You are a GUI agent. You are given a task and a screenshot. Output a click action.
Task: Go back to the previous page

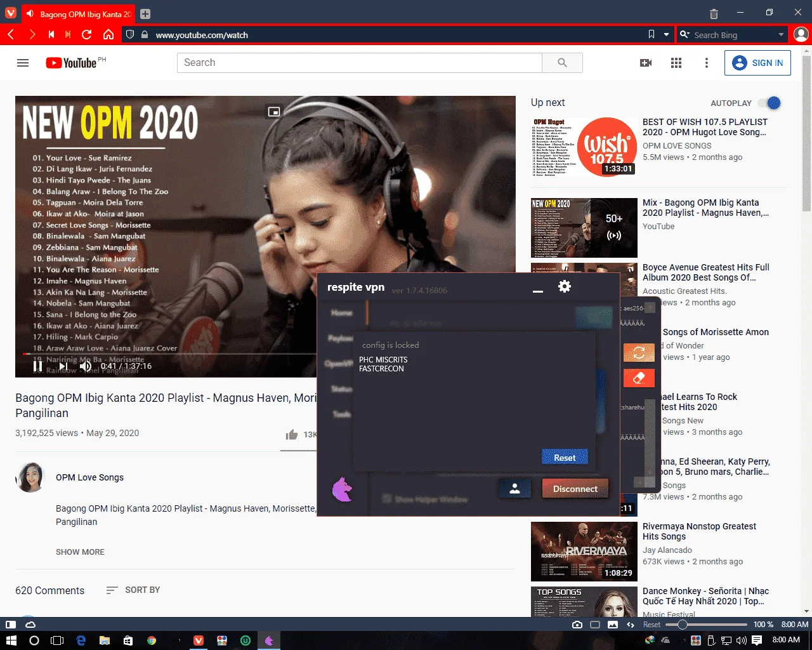[11, 34]
